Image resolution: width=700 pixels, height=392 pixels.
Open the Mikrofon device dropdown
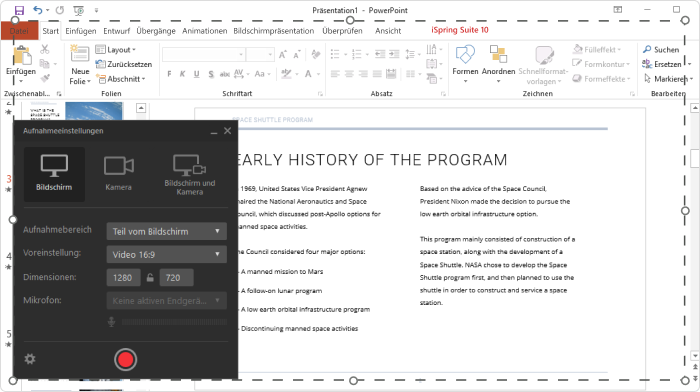[x=167, y=300]
